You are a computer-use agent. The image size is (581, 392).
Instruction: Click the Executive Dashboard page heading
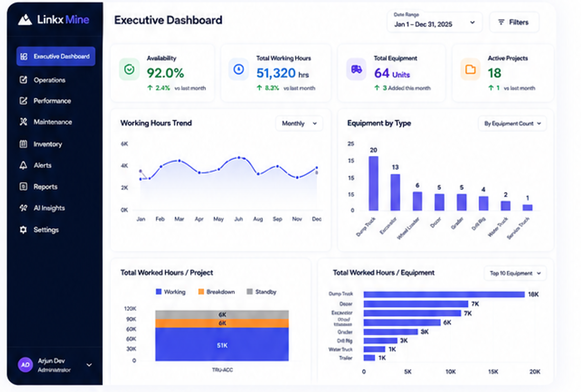(x=168, y=20)
